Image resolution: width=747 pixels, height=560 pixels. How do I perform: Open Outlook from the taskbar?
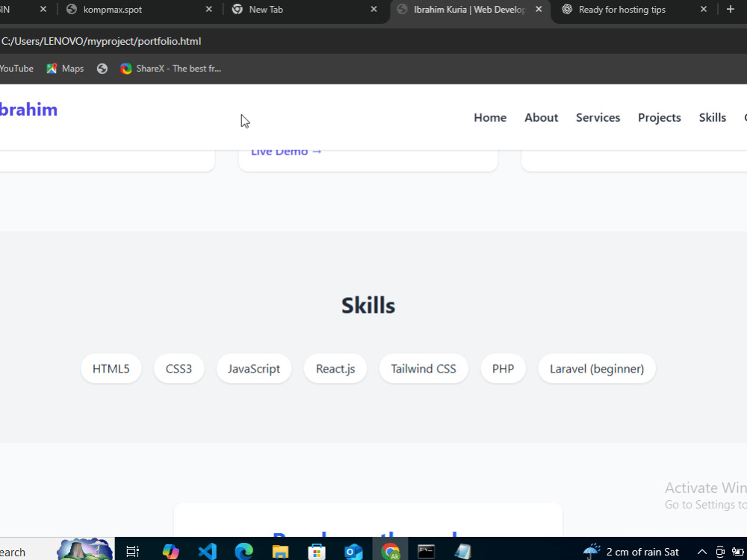pos(353,552)
